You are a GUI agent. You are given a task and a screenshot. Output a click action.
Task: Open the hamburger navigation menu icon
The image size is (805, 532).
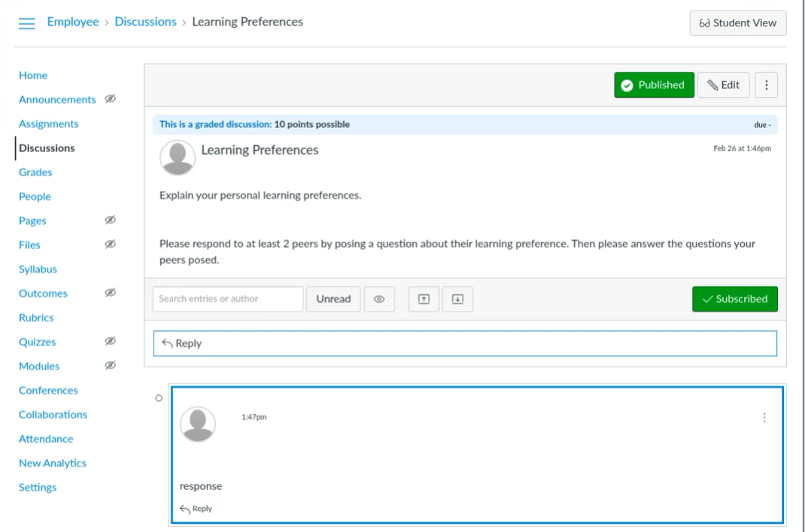pos(26,23)
